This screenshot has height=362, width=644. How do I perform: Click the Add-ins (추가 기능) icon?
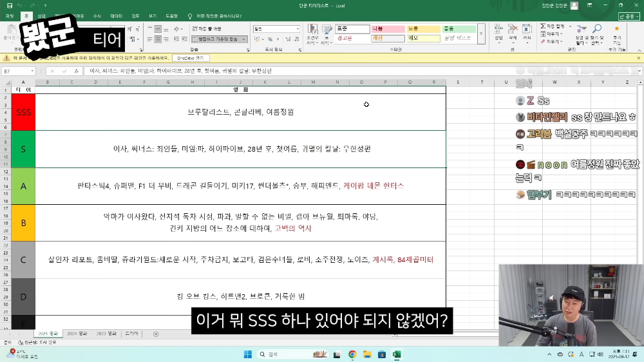616,35
